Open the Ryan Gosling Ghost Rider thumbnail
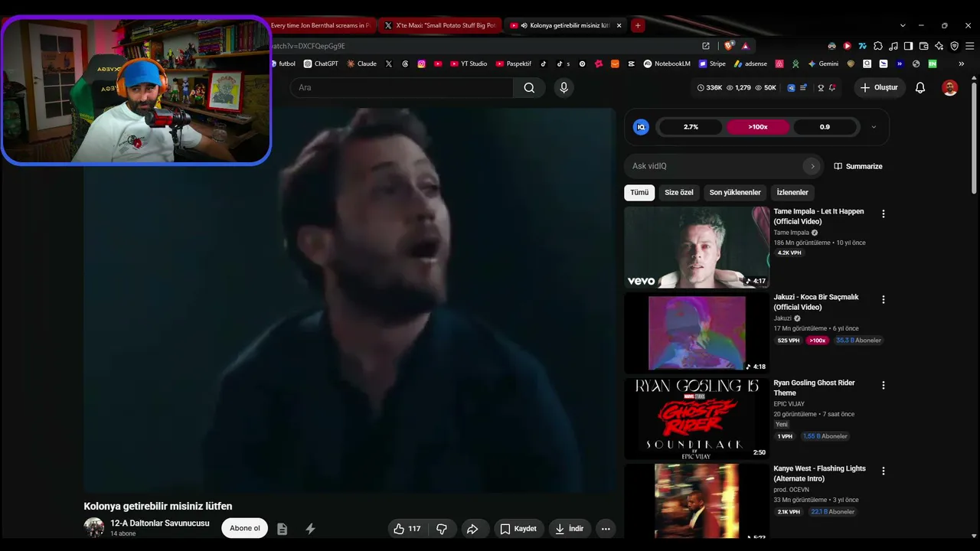The height and width of the screenshot is (551, 980). [697, 419]
